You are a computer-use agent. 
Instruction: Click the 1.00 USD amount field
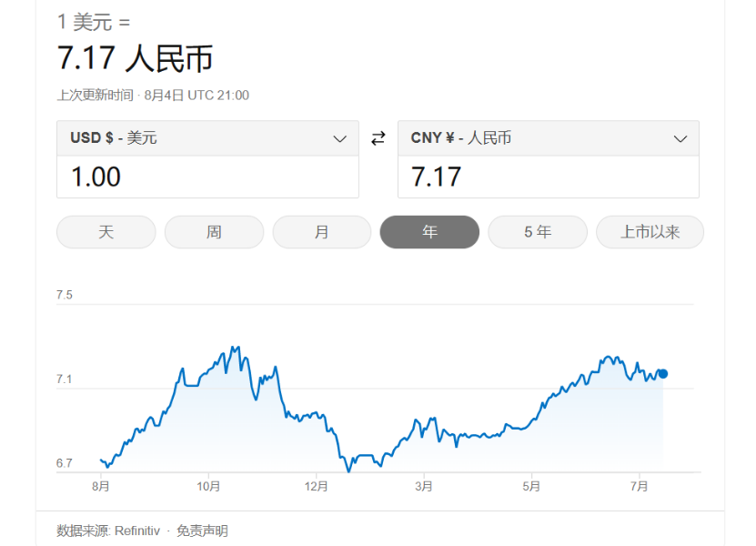click(x=207, y=177)
